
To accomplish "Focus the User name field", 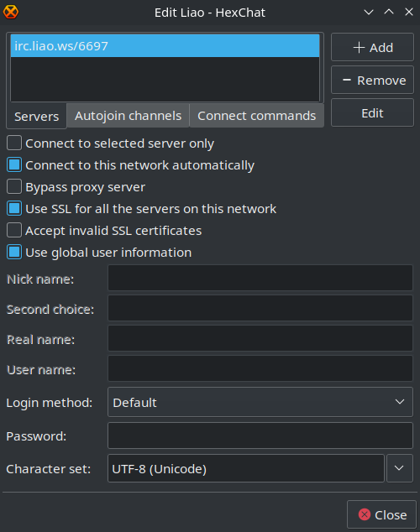I will [260, 368].
